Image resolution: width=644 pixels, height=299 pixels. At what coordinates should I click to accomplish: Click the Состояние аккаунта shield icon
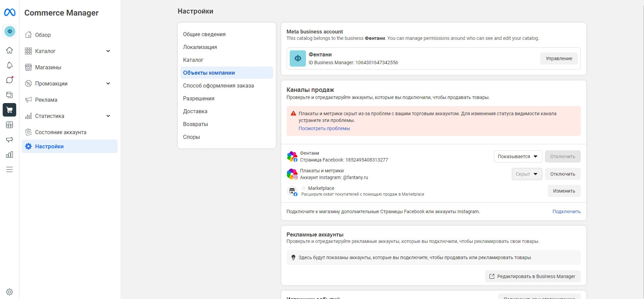click(x=28, y=132)
